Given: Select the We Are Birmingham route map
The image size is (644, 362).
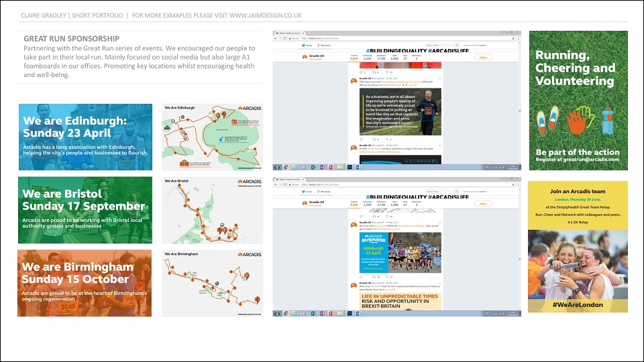Looking at the screenshot, I should [213, 283].
